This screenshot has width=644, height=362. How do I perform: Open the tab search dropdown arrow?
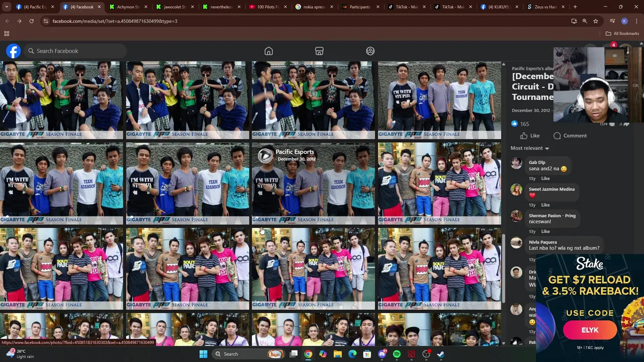(x=6, y=7)
